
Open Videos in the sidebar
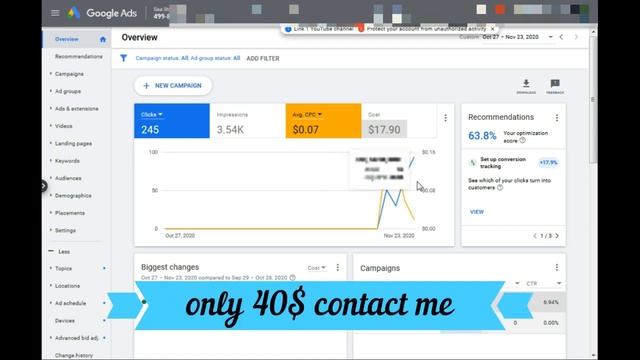[63, 126]
